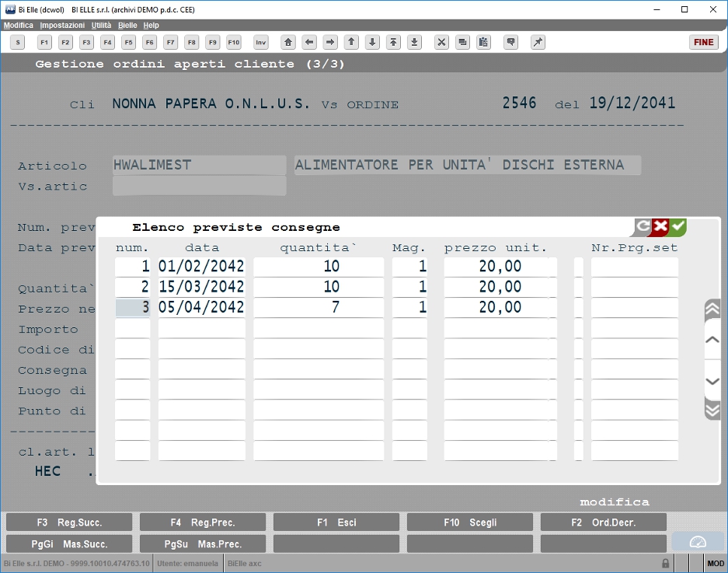
Task: Click the F5 toolbar key
Action: coord(129,42)
